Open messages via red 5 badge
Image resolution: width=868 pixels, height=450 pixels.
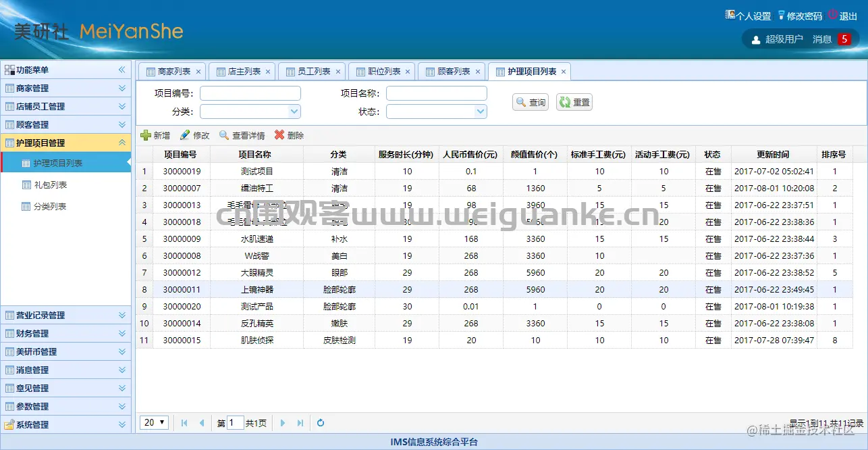(x=844, y=39)
